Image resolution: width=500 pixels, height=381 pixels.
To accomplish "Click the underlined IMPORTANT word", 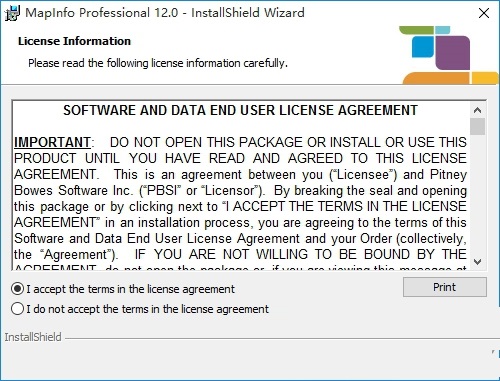I will 52,142.
